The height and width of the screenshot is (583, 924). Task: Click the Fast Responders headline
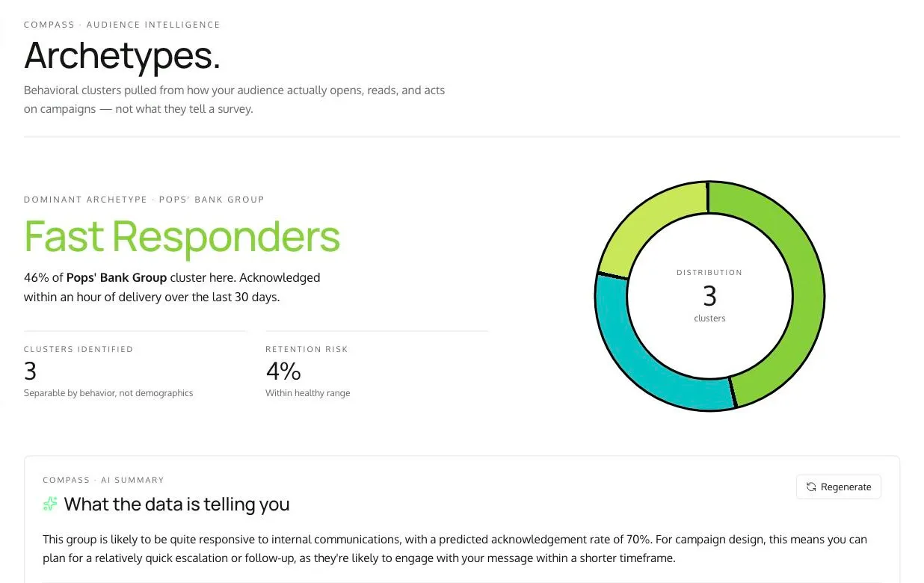[x=182, y=235]
